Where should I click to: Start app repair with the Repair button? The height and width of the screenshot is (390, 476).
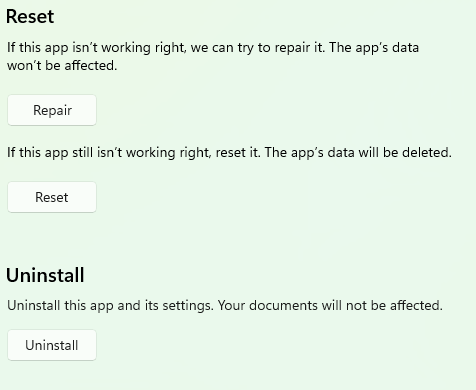[x=52, y=110]
